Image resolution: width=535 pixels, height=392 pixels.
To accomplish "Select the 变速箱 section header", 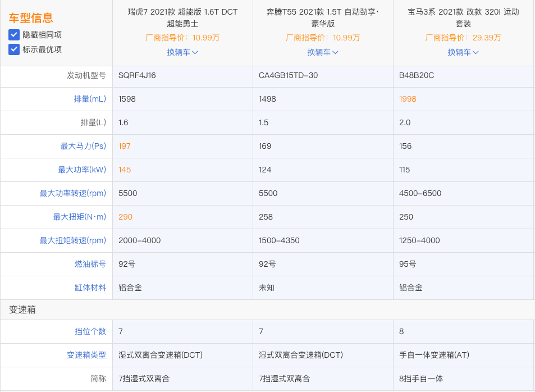I will [x=22, y=309].
